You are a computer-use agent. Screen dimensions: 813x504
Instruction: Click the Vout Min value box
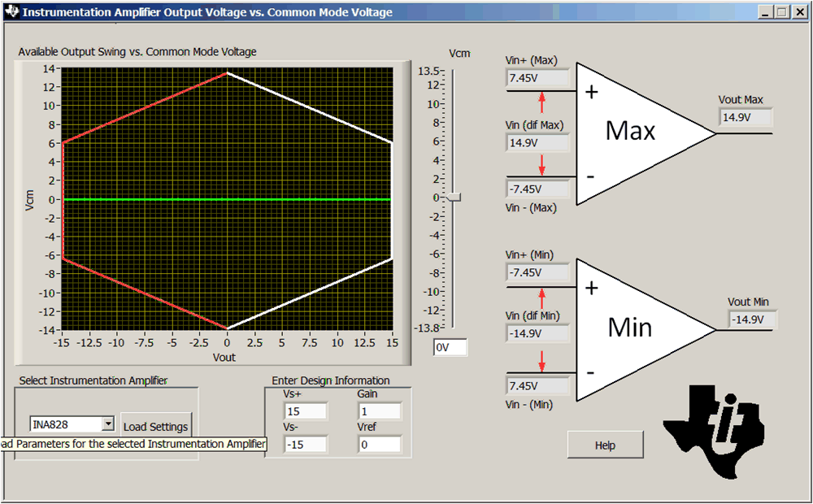click(751, 319)
